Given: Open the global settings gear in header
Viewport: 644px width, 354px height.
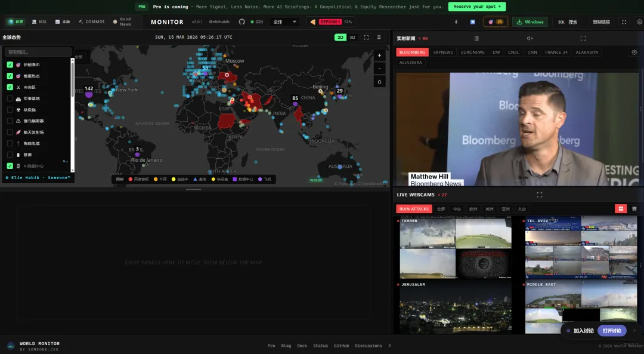Looking at the screenshot, I should [639, 22].
